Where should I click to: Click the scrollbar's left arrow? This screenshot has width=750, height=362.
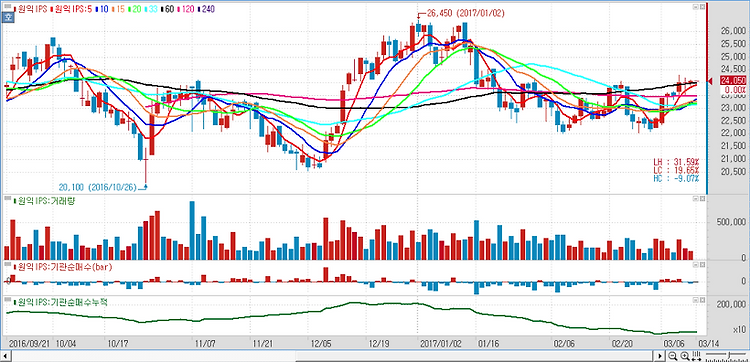(x=6, y=356)
